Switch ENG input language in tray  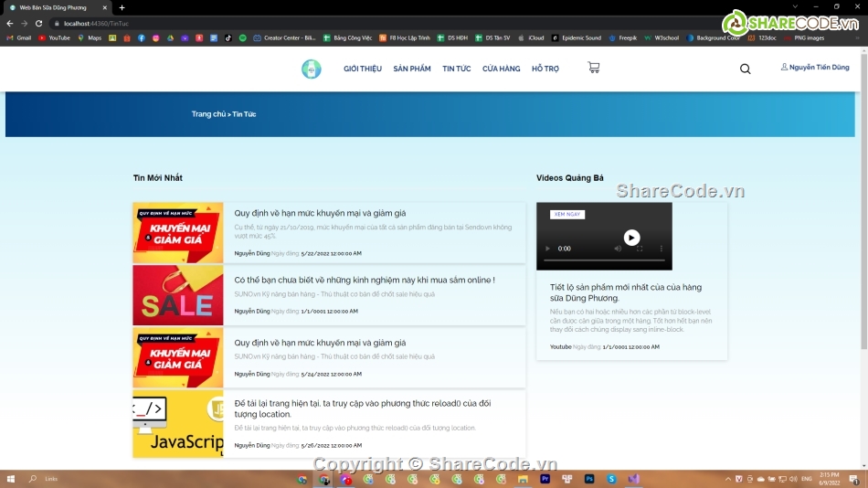[x=807, y=479]
